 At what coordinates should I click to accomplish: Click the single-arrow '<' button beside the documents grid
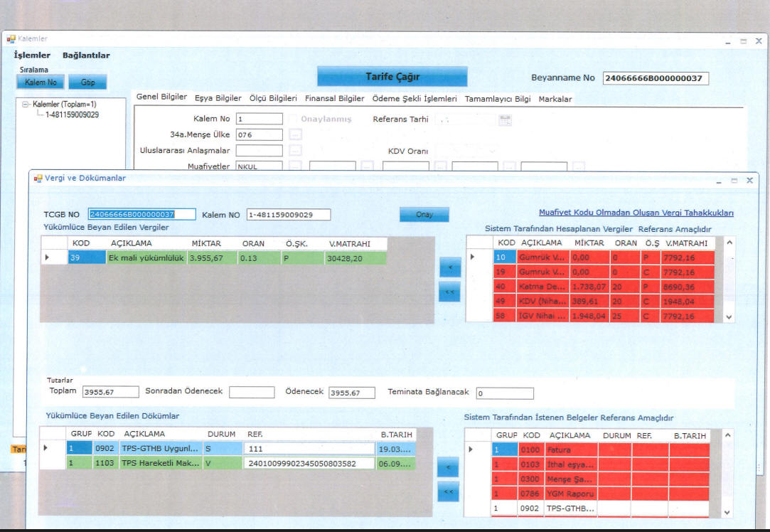coord(448,467)
